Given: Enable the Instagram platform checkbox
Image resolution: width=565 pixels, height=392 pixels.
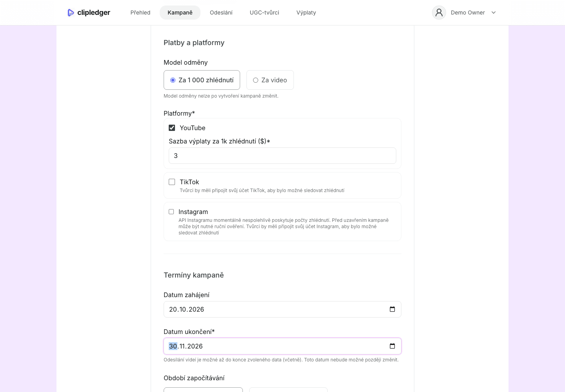Looking at the screenshot, I should 171,212.
